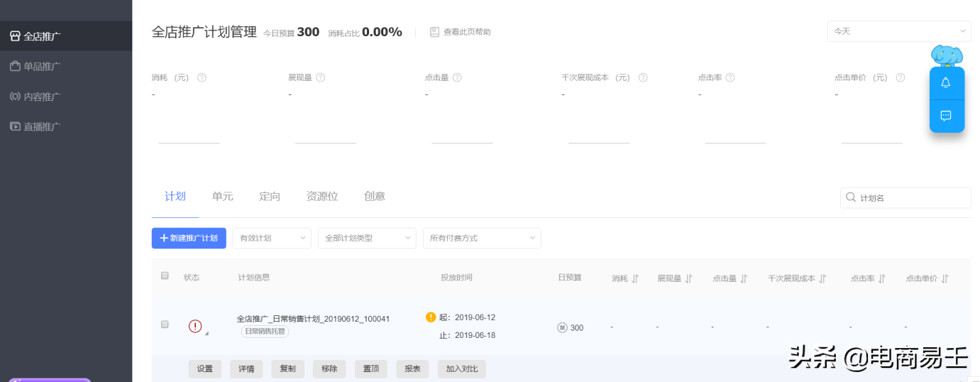
Task: Switch to the 资源位 tab
Action: [322, 197]
